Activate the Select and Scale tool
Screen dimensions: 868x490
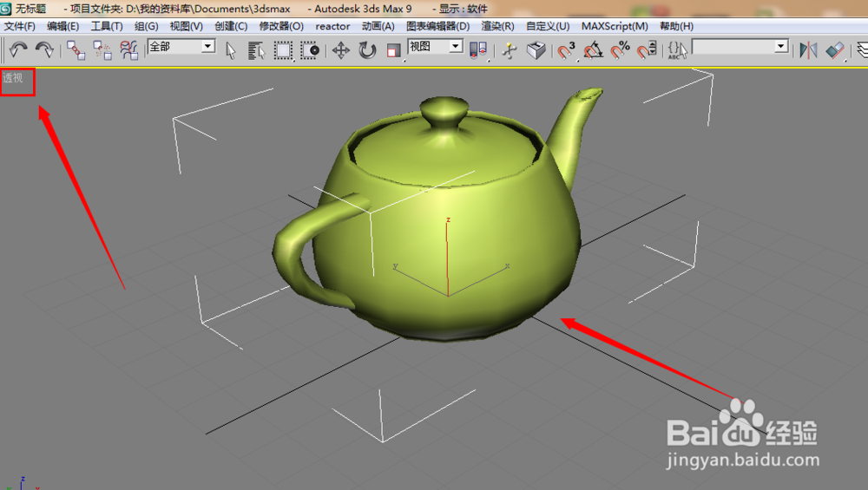[393, 50]
